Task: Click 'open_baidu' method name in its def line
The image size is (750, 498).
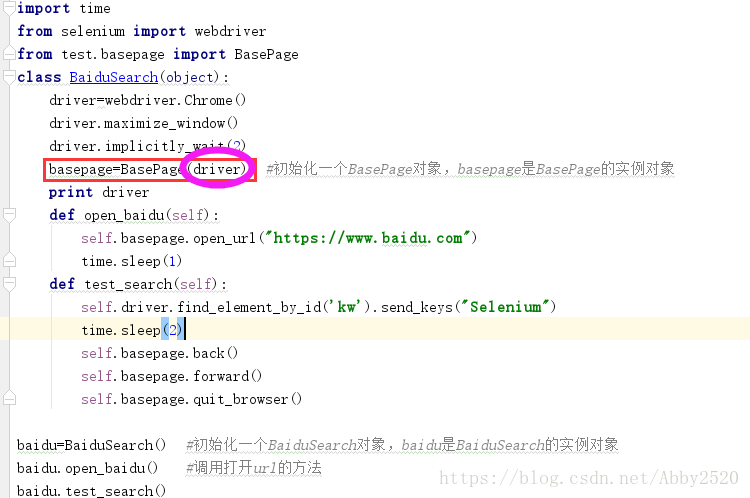Action: tap(124, 215)
